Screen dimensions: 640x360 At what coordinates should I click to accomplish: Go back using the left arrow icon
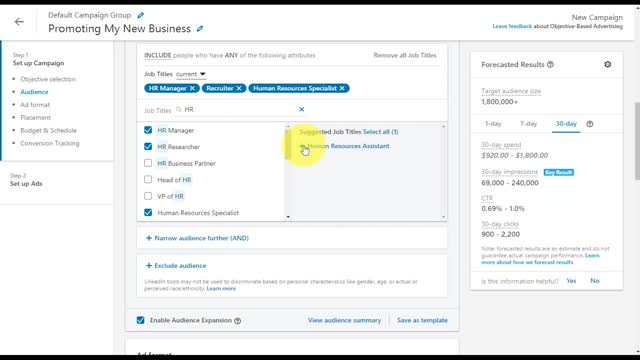coord(19,22)
